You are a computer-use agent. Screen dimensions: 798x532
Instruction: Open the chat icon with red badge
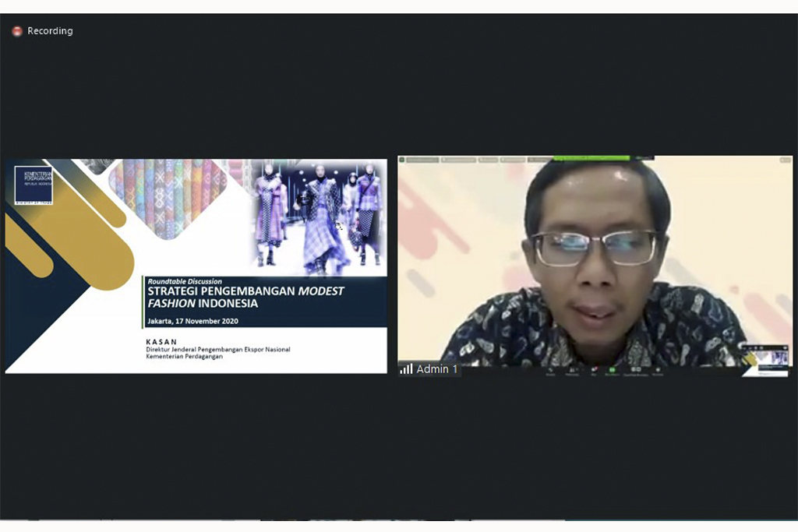[x=594, y=370]
